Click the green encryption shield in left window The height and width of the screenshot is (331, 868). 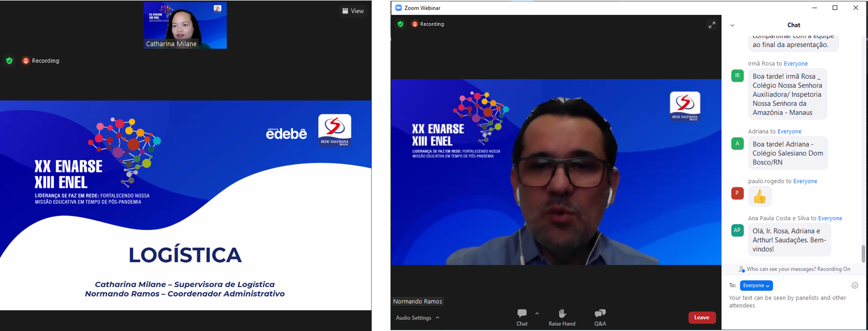click(9, 61)
